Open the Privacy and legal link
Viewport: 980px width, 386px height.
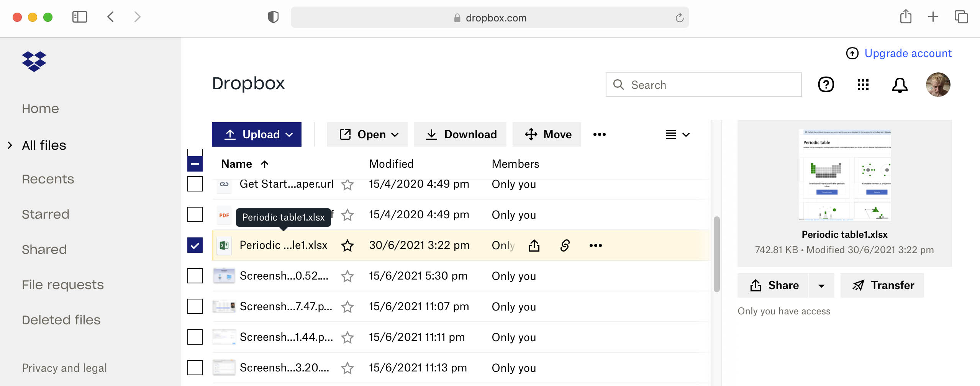pos(64,368)
